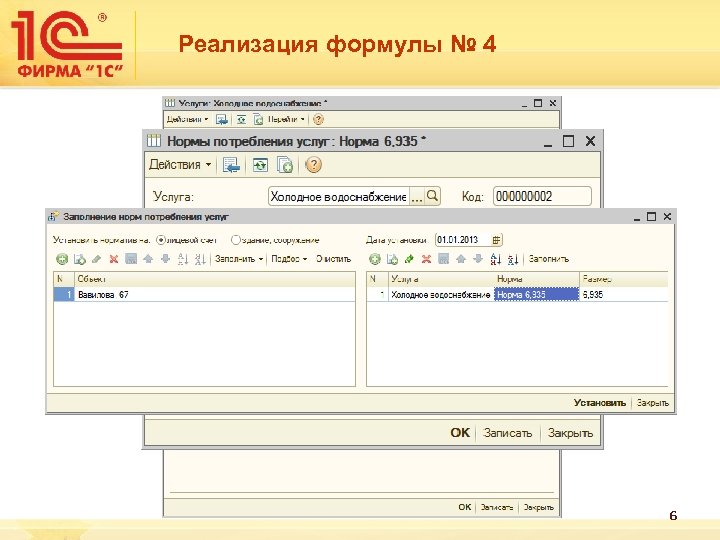Image resolution: width=720 pixels, height=540 pixels.
Task: Sort the Услуга table ascending
Action: [495, 259]
